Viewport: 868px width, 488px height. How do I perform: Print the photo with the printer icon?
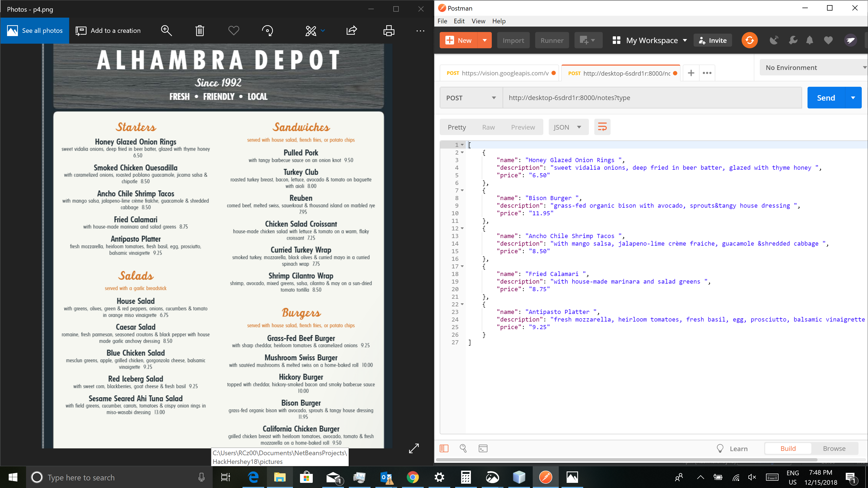(388, 31)
